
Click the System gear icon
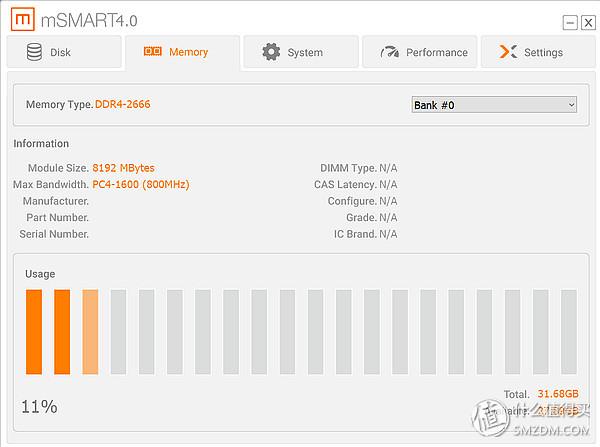(x=271, y=52)
